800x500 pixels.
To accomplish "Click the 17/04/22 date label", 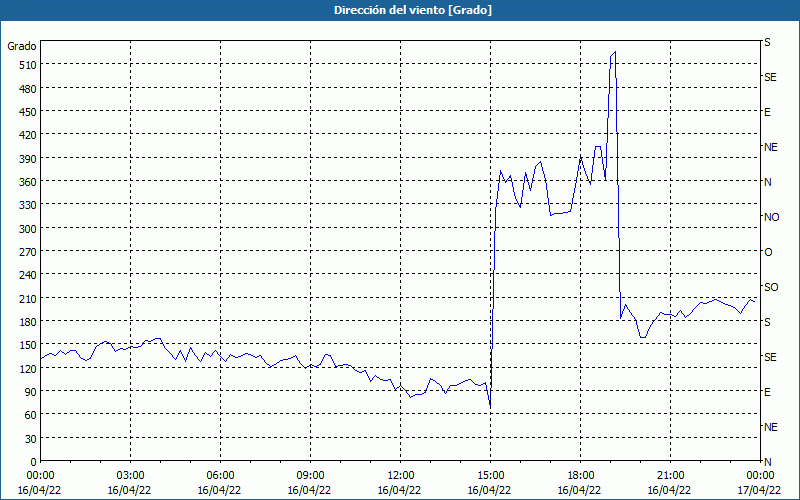I will coord(759,490).
